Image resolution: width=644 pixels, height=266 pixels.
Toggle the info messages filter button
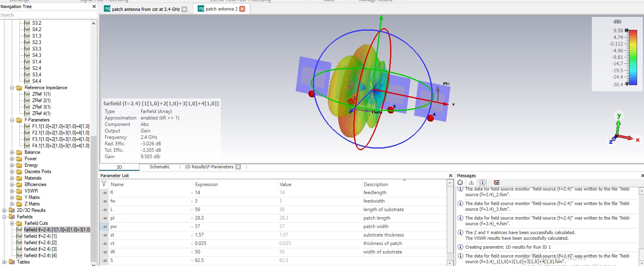[483, 182]
